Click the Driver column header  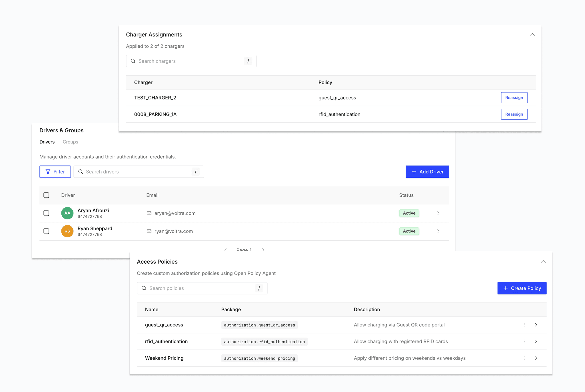coord(68,195)
